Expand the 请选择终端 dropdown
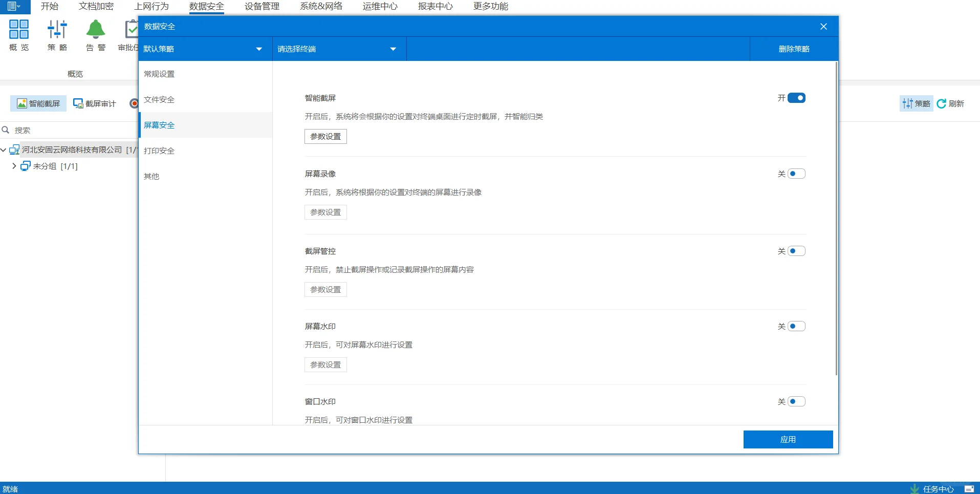 point(338,49)
